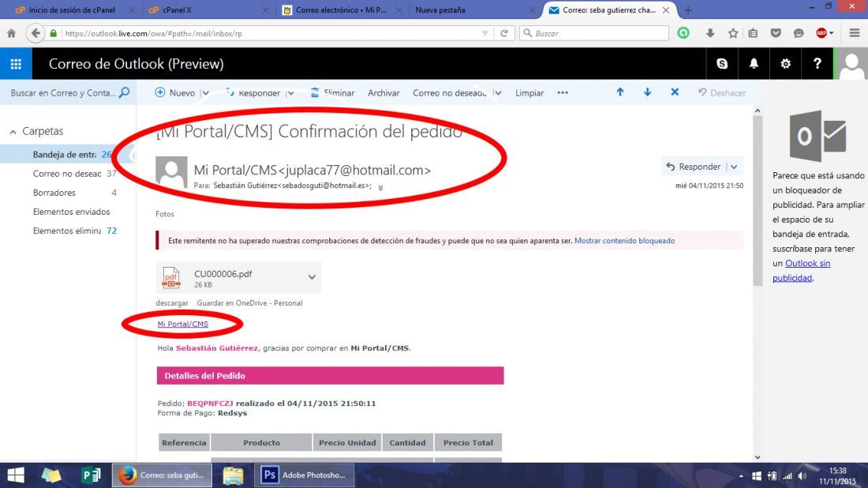
Task: Open the CU000006.pdf attachment dropdown
Action: pos(312,277)
